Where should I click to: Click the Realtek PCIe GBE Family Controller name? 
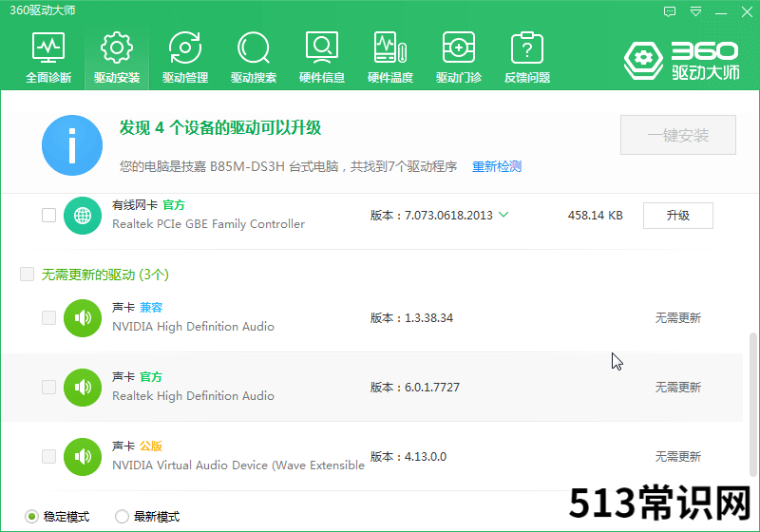coord(208,224)
